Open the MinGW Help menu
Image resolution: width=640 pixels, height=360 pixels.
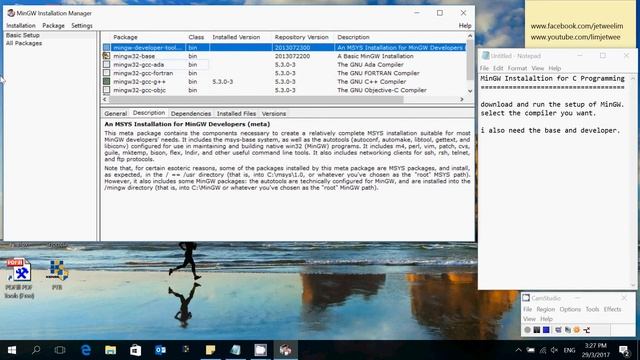coord(465,25)
